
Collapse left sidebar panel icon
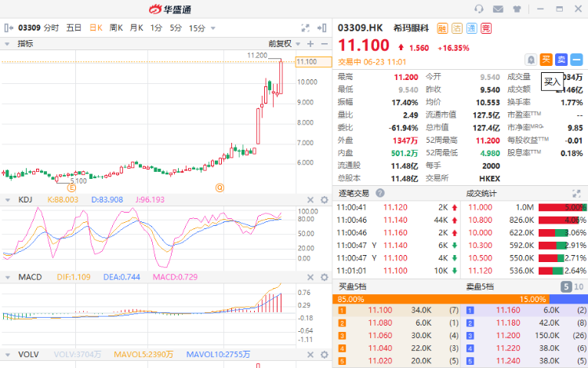click(x=9, y=27)
